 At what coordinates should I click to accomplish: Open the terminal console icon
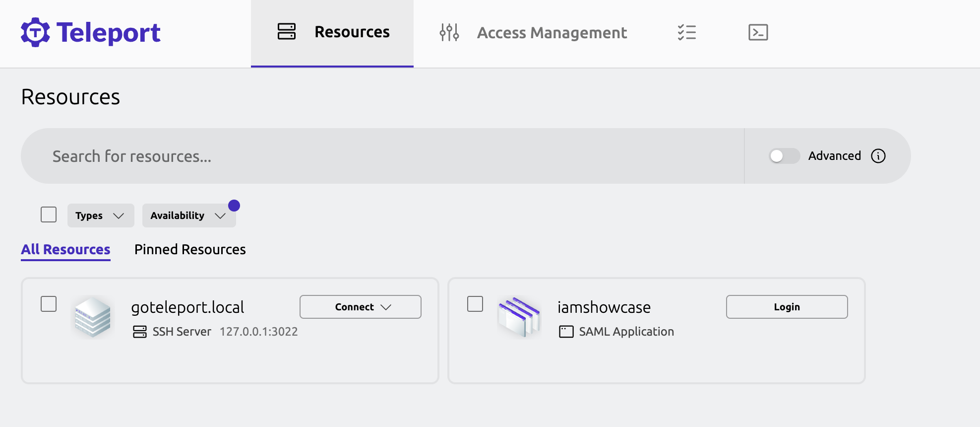[x=758, y=33]
